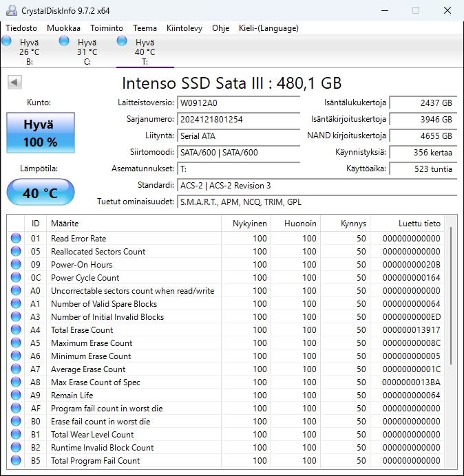
Task: Click the Hyvä 100 % health status button
Action: pos(40,133)
